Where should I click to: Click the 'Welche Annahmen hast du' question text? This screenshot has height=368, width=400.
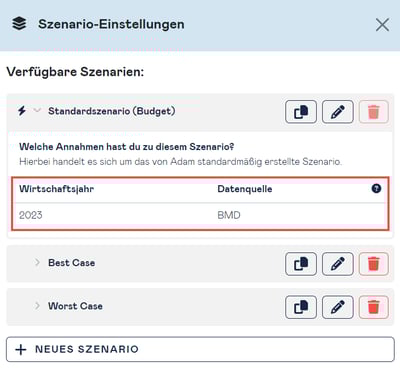(x=127, y=147)
